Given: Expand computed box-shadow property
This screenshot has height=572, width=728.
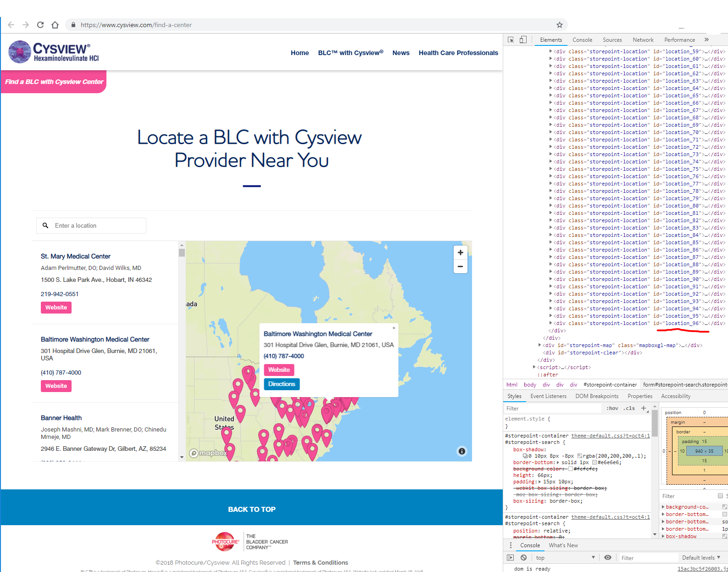Looking at the screenshot, I should point(663,536).
